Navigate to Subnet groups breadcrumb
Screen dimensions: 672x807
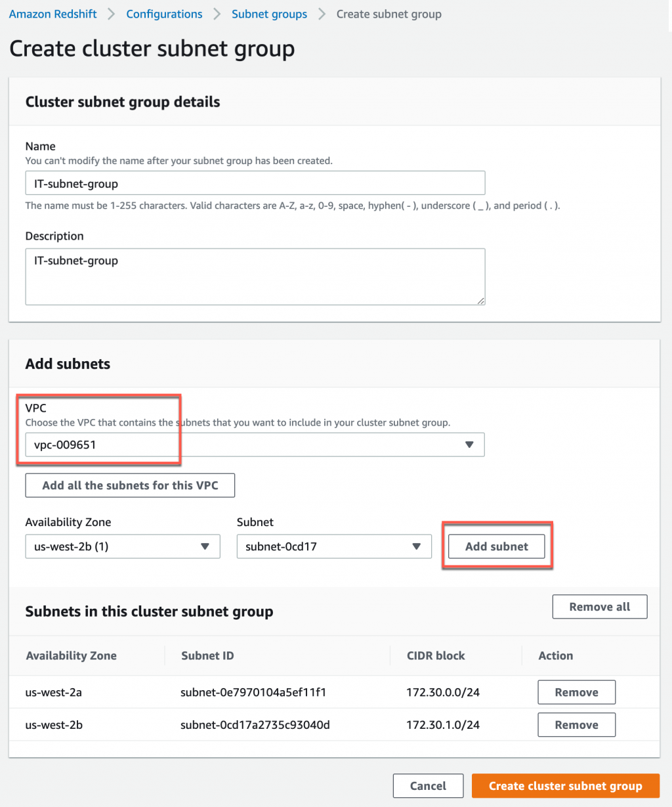[x=269, y=14]
